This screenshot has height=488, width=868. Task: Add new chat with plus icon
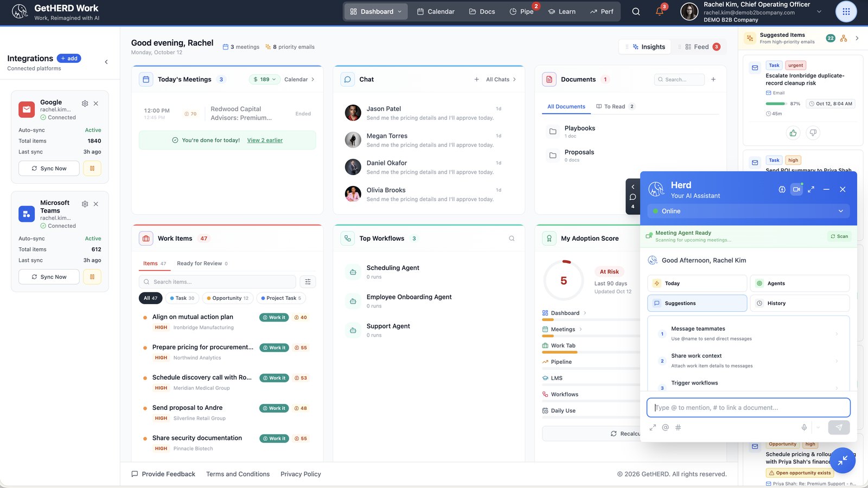[x=476, y=79]
